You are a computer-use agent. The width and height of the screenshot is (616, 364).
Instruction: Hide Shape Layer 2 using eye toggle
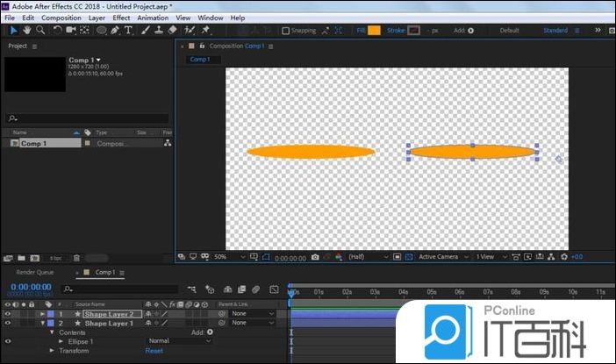(x=8, y=313)
